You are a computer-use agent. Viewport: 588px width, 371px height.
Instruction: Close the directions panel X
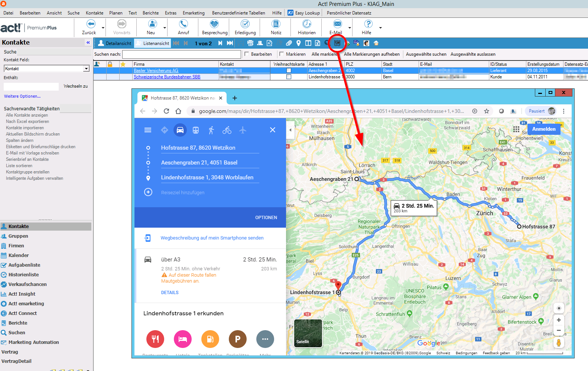[273, 130]
